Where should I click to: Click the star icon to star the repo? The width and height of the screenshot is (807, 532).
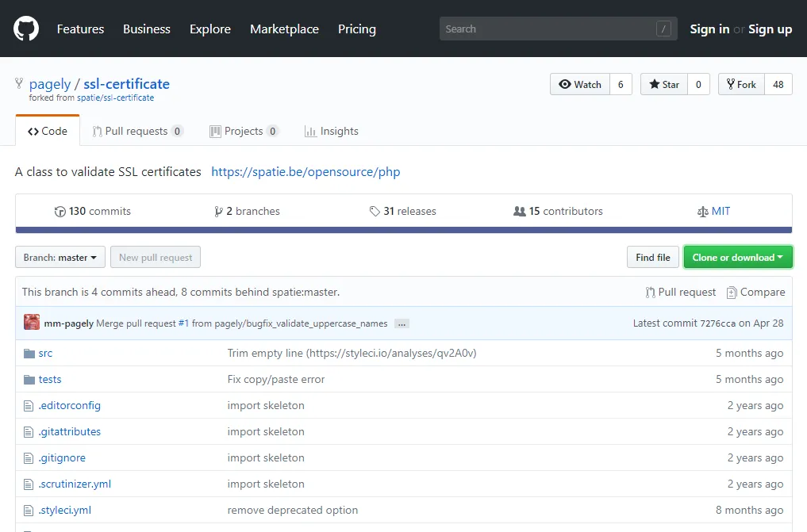(x=653, y=84)
